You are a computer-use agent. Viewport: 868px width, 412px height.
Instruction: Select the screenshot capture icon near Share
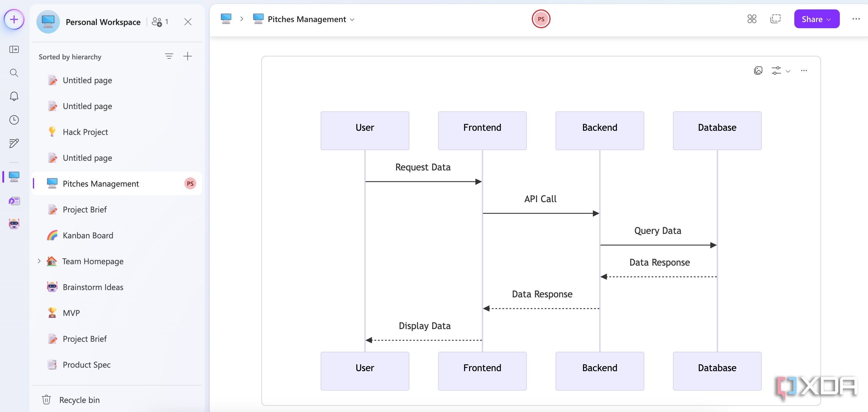(776, 19)
